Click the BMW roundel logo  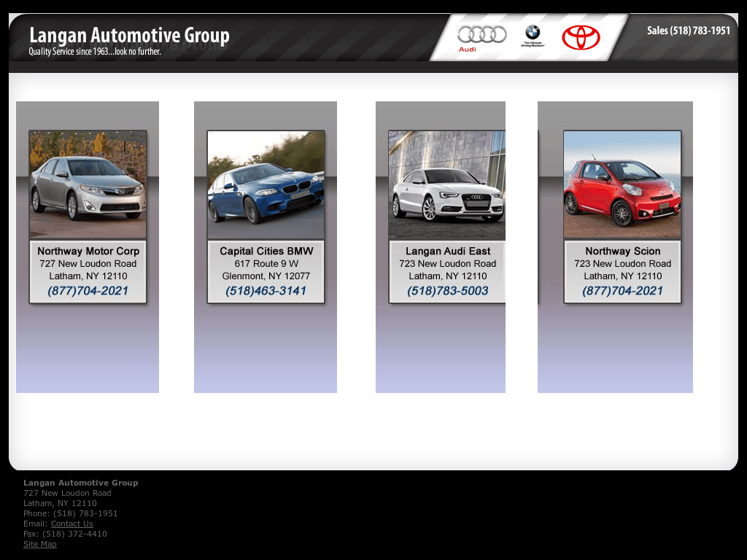tap(533, 33)
